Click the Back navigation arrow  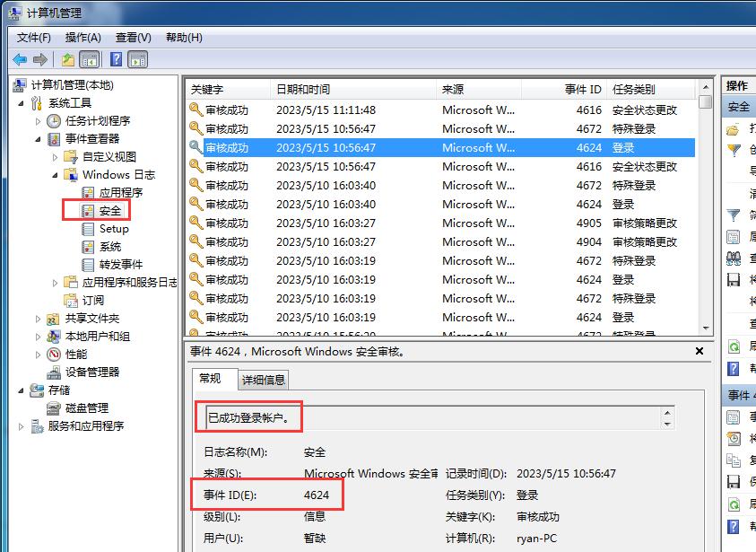click(20, 59)
